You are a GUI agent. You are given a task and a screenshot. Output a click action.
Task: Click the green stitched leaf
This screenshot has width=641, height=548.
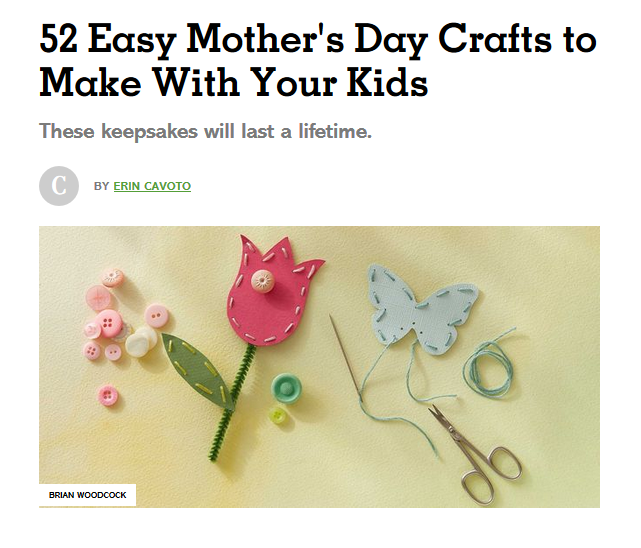(197, 371)
